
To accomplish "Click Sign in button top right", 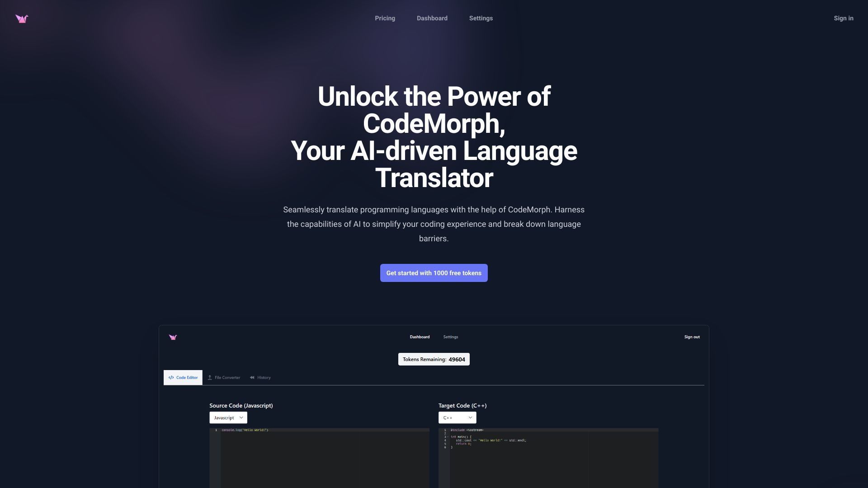I will click(x=844, y=19).
